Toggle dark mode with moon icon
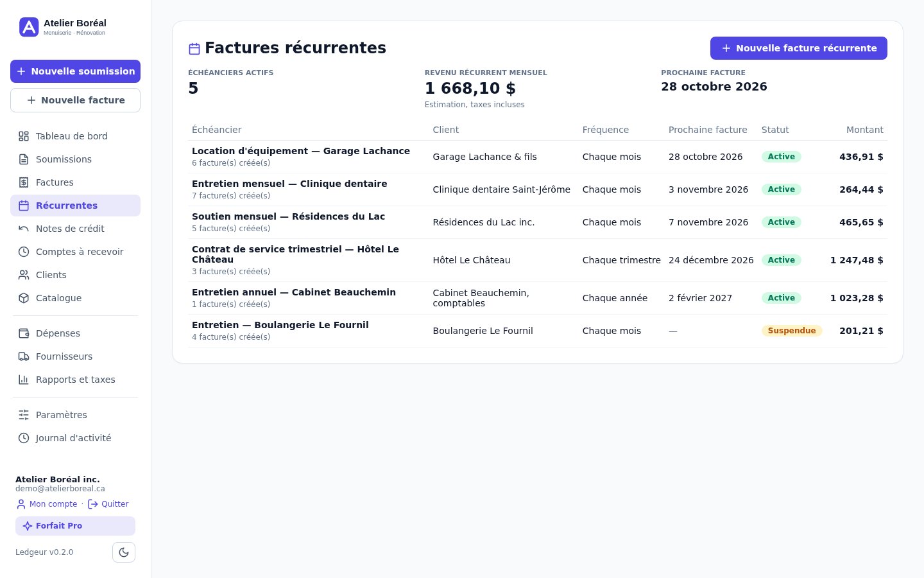The width and height of the screenshot is (924, 578). (x=124, y=552)
